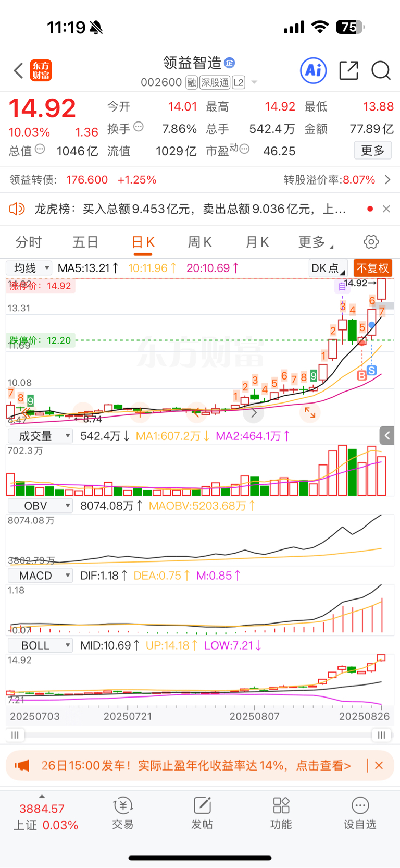Open the 26日15:00发车 promo link
This screenshot has height=868, width=400.
click(196, 765)
